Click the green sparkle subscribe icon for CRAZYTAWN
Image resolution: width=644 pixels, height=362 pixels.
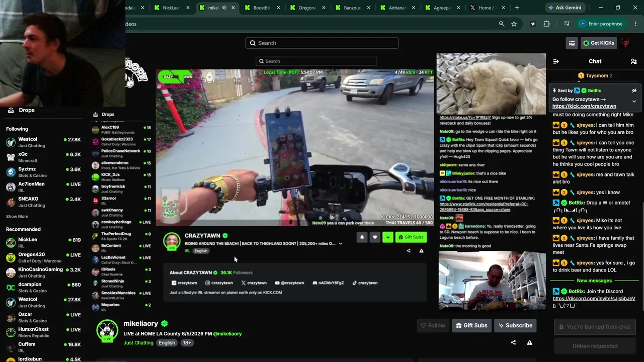tap(387, 237)
